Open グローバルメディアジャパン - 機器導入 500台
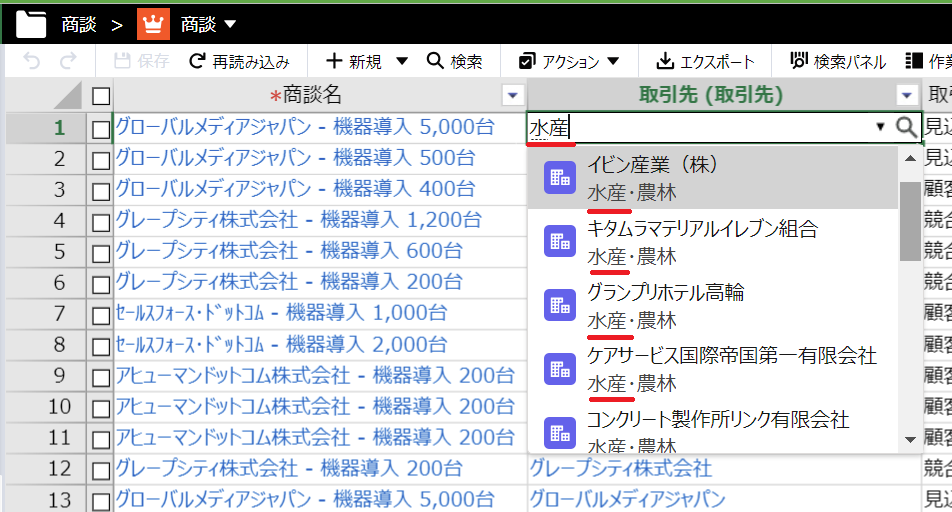952x512 pixels. pyautogui.click(x=295, y=158)
